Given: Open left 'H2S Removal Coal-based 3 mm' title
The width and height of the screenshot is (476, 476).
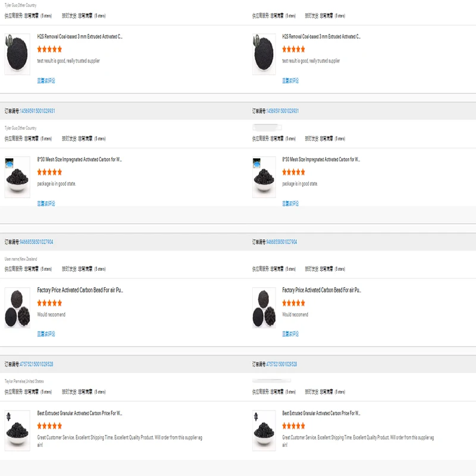Looking at the screenshot, I should [80, 37].
